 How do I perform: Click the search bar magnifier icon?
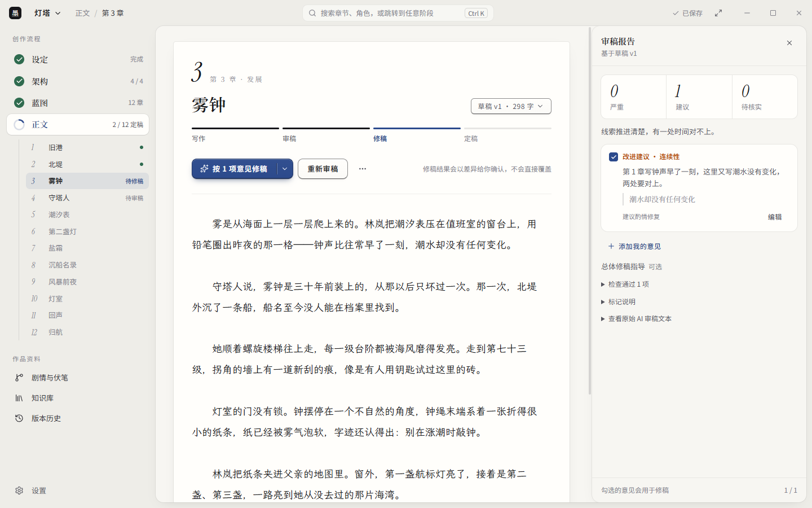(x=312, y=13)
